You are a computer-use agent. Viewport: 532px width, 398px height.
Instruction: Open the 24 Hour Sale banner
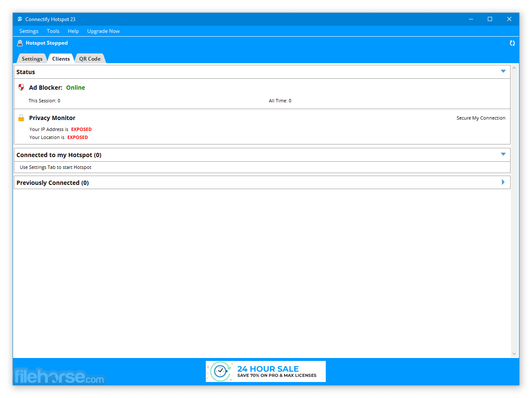click(266, 371)
